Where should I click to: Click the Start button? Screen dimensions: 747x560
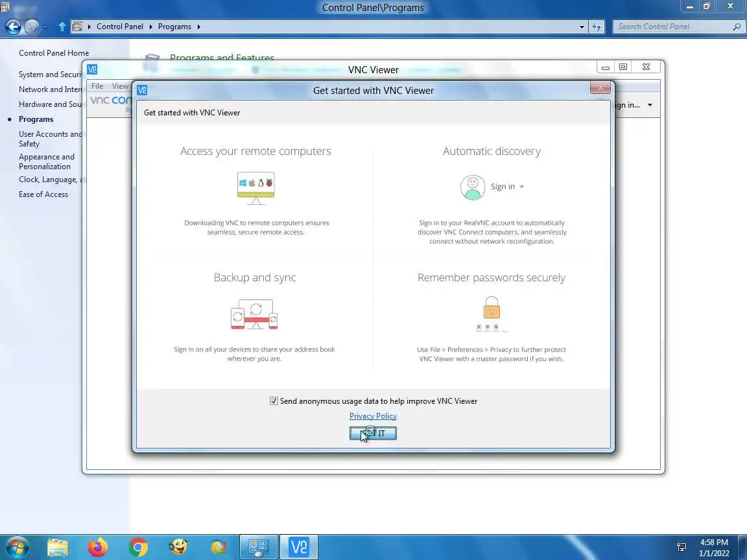point(17,547)
